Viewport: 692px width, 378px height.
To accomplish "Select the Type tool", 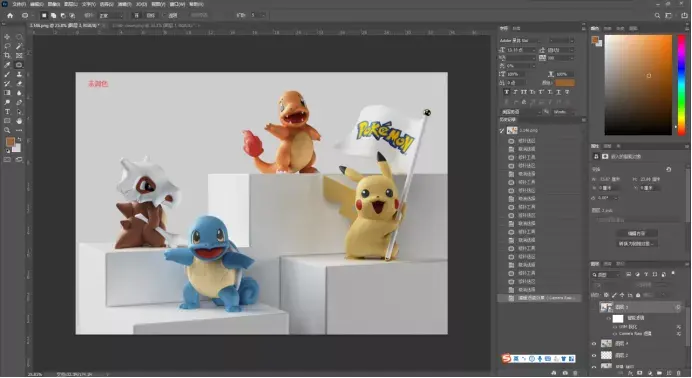I will (x=7, y=112).
